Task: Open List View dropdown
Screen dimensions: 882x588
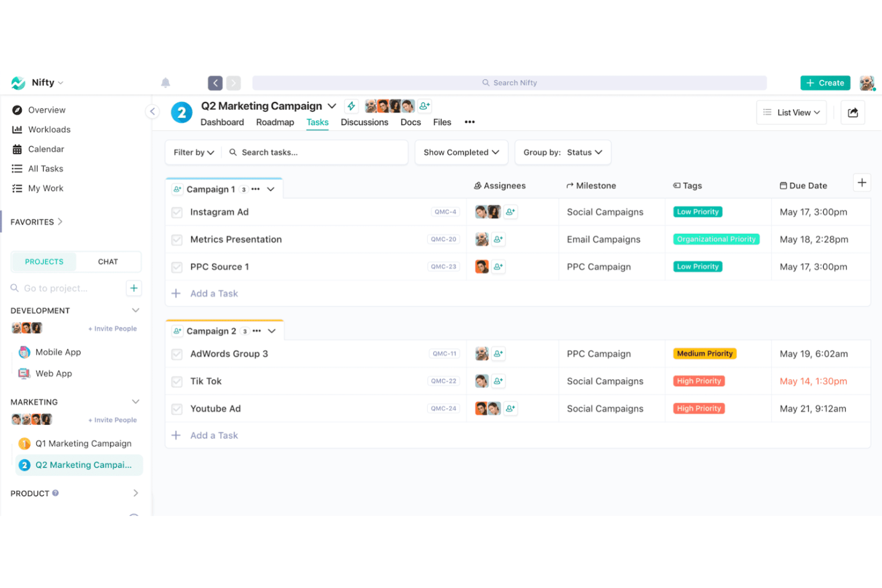Action: [791, 113]
